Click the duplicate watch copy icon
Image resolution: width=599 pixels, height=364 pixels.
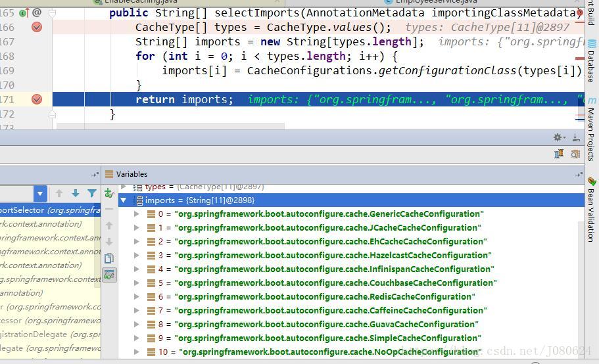[x=109, y=258]
